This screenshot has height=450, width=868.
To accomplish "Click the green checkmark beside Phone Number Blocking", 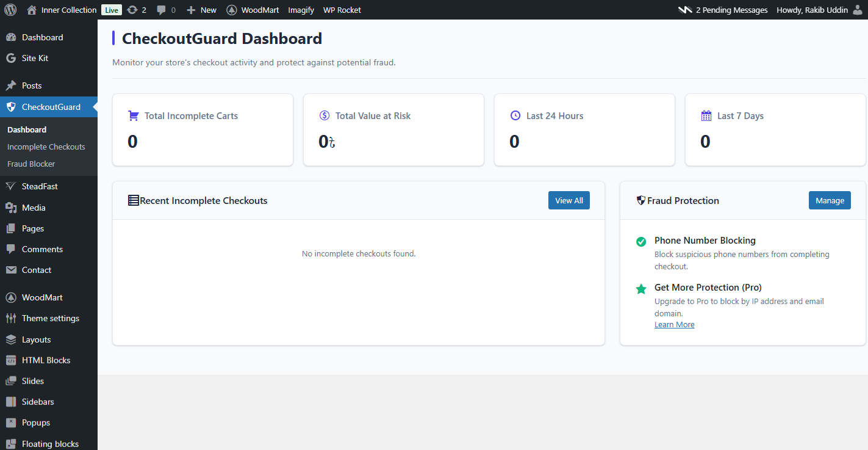I will click(x=641, y=242).
